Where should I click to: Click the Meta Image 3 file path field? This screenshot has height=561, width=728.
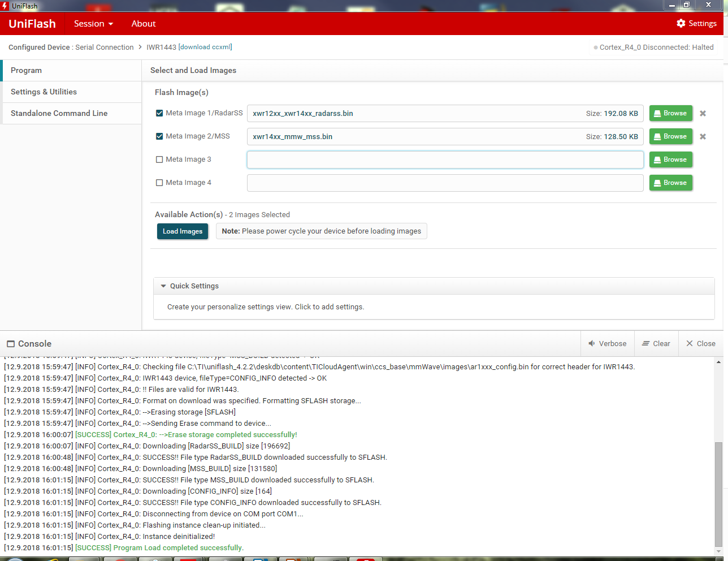[445, 159]
